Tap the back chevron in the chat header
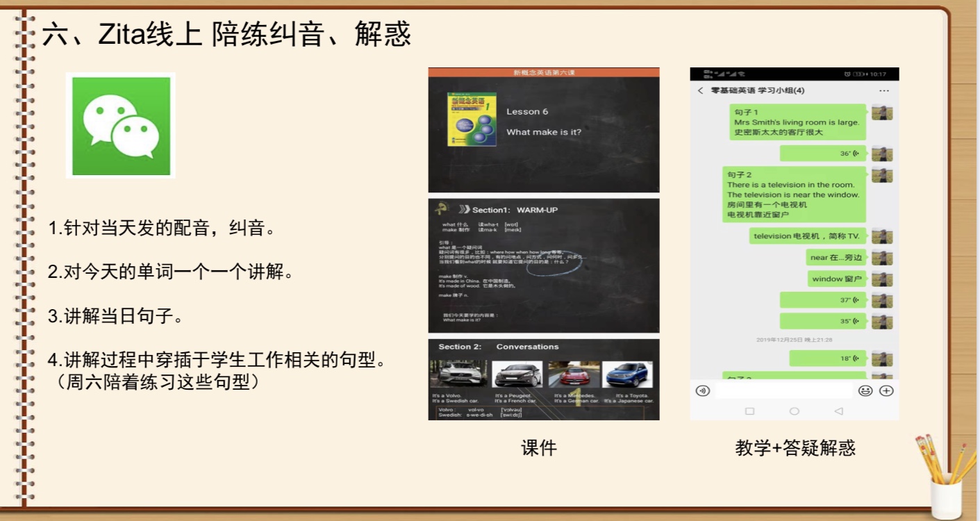The width and height of the screenshot is (980, 521). [x=700, y=91]
